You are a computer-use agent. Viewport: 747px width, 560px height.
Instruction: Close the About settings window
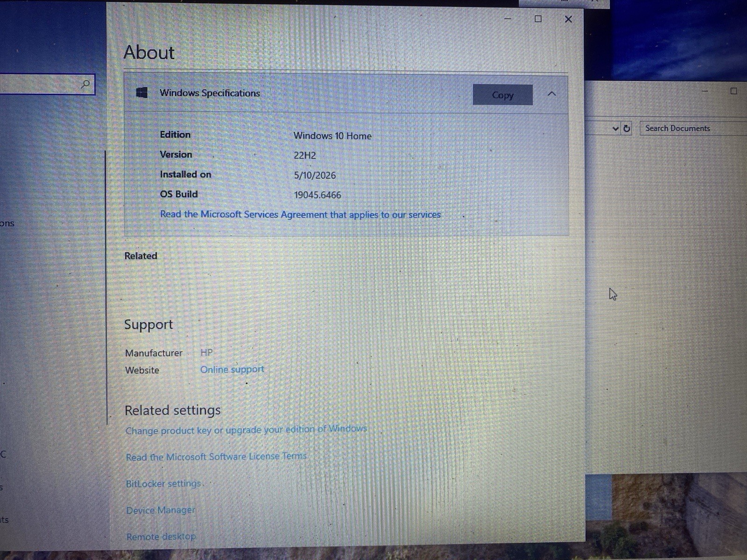click(568, 19)
